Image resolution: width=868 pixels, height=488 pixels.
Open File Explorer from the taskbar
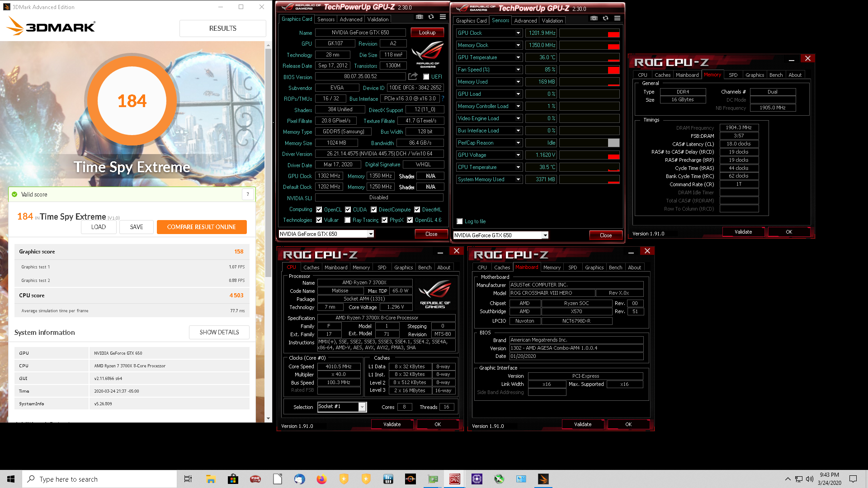(211, 479)
